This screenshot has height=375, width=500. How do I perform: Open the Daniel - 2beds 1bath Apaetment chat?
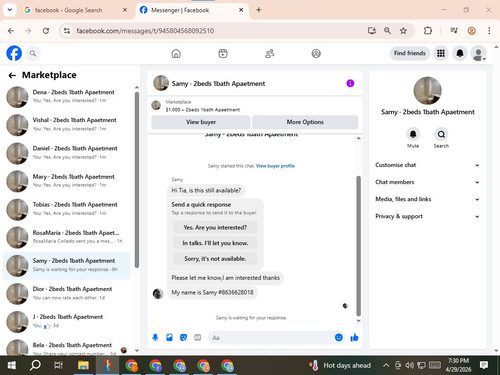67,153
